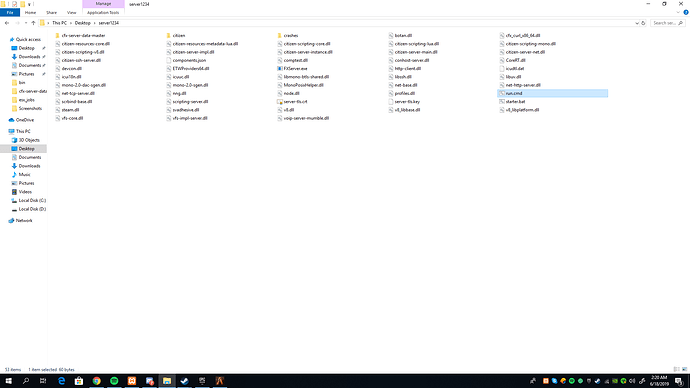
Task: Open Task View on taskbar
Action: click(x=43, y=381)
